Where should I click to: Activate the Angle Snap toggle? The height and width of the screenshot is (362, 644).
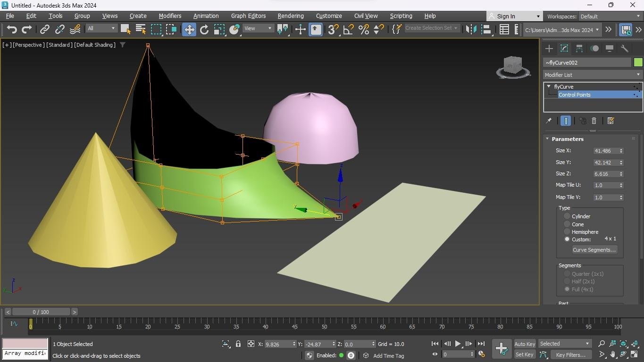tap(348, 29)
